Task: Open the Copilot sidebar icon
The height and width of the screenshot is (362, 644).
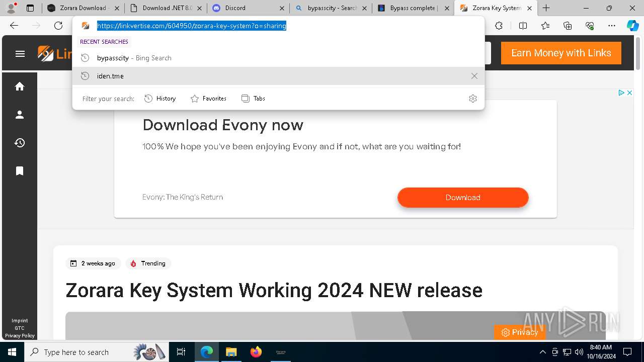Action: 632,26
